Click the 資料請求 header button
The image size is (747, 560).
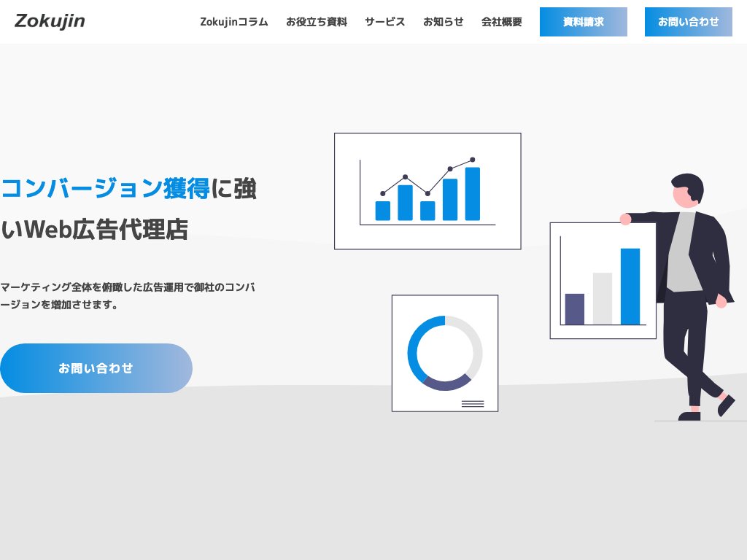pyautogui.click(x=583, y=22)
